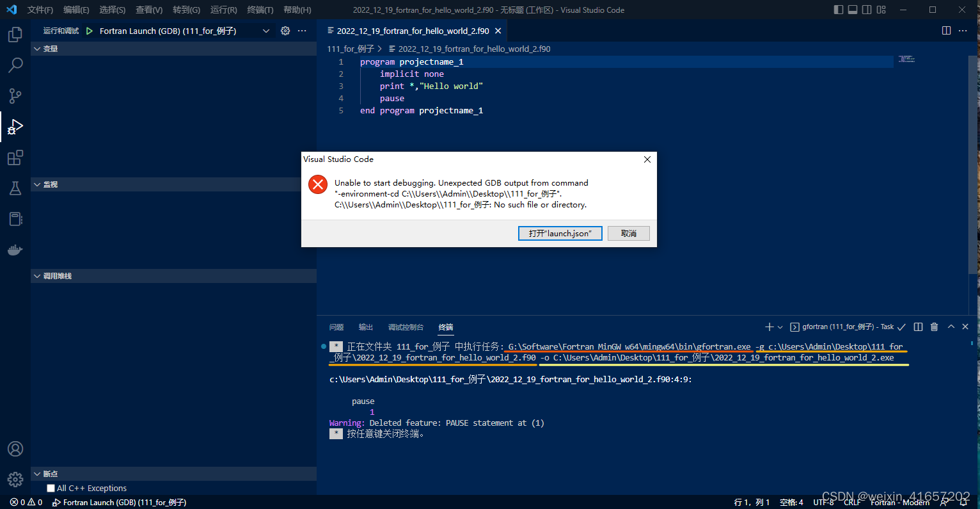Click the Source Control icon

15,95
